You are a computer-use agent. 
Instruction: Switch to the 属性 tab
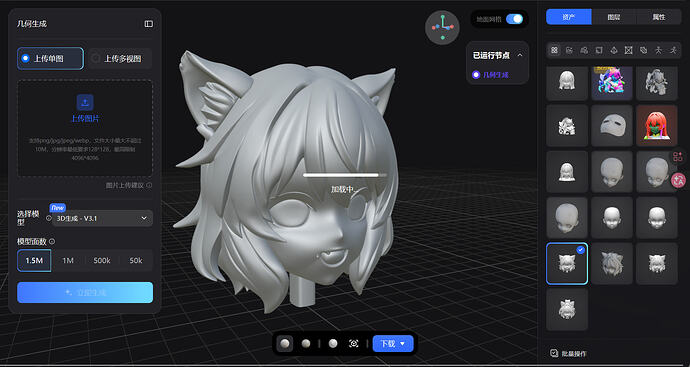tap(659, 17)
